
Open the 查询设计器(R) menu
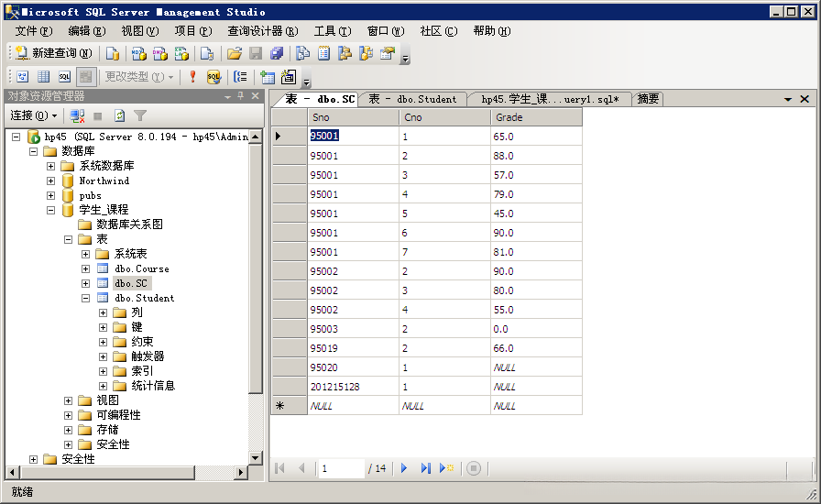click(x=263, y=31)
